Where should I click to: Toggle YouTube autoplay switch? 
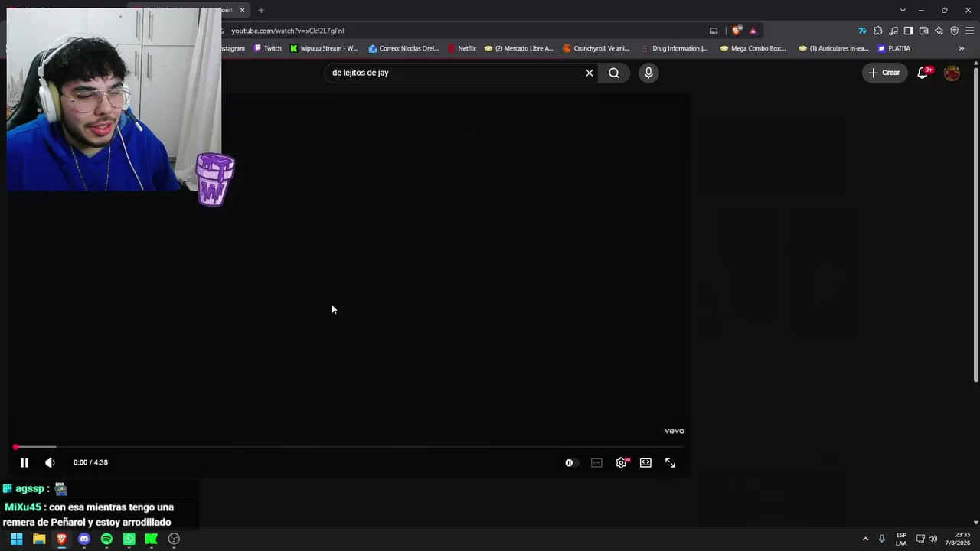pos(572,462)
